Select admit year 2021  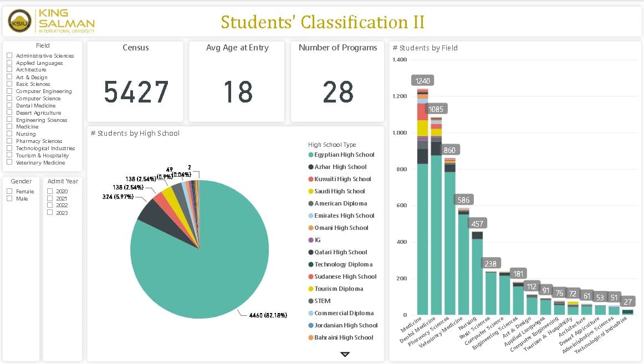pyautogui.click(x=50, y=198)
